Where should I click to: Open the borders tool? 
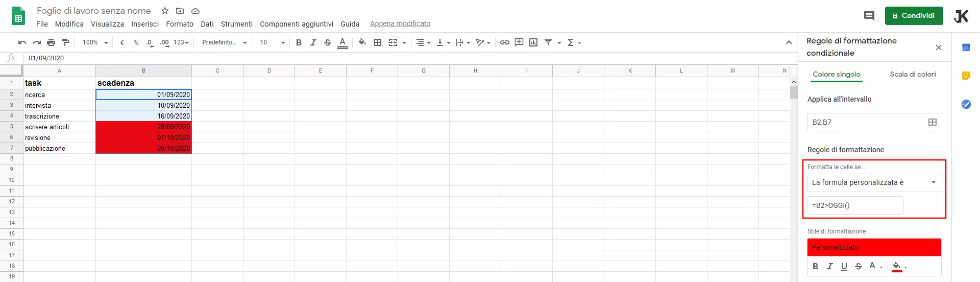tap(378, 42)
